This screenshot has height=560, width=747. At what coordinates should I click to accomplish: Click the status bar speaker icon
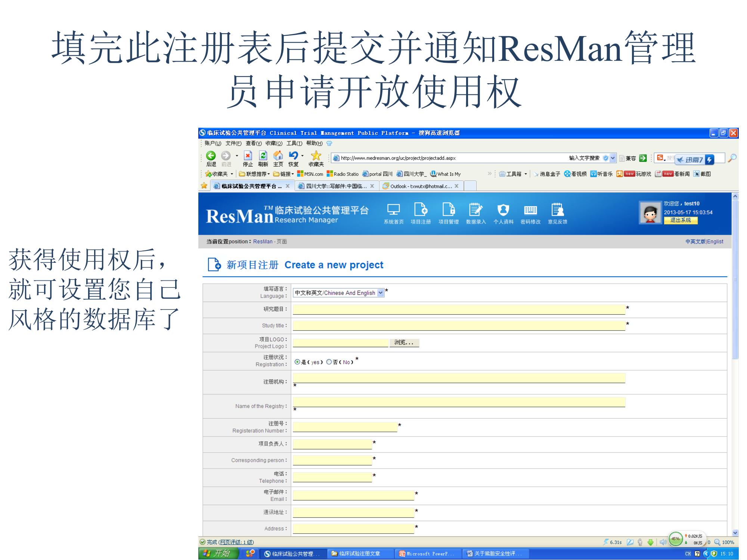(x=663, y=542)
